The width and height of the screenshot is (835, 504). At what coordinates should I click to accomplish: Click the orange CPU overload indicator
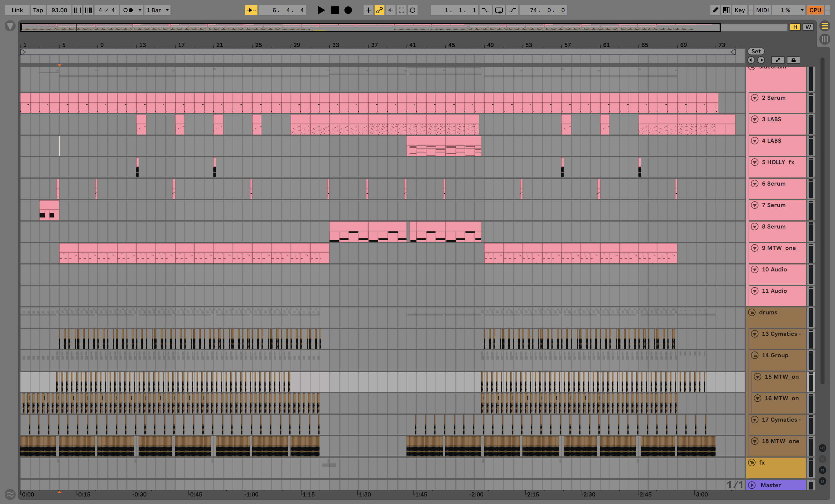pyautogui.click(x=815, y=10)
